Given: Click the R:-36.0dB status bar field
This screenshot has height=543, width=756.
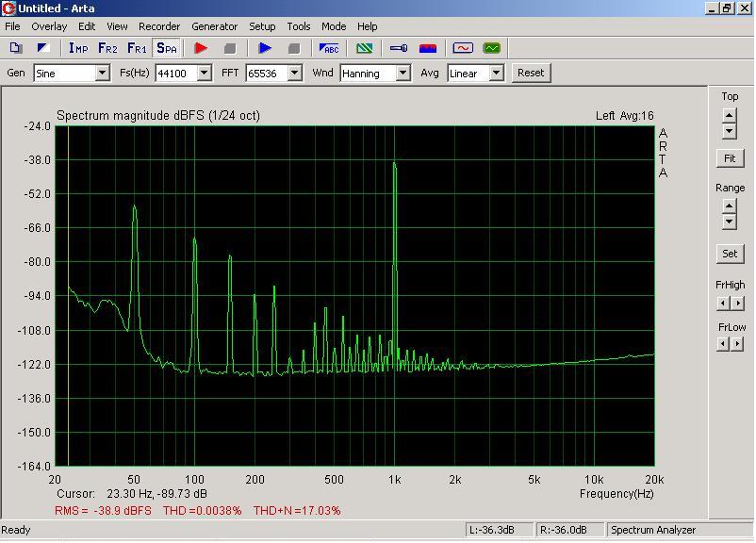Looking at the screenshot, I should [x=570, y=530].
